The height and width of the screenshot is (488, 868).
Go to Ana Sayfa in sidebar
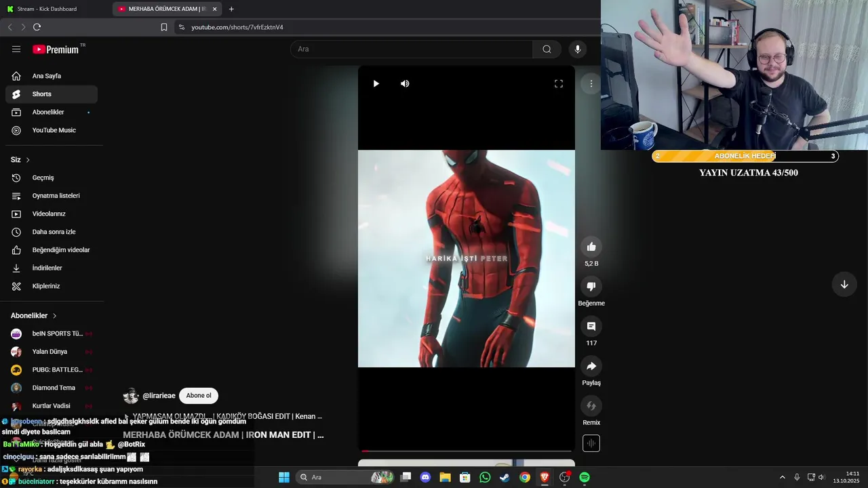coord(52,76)
